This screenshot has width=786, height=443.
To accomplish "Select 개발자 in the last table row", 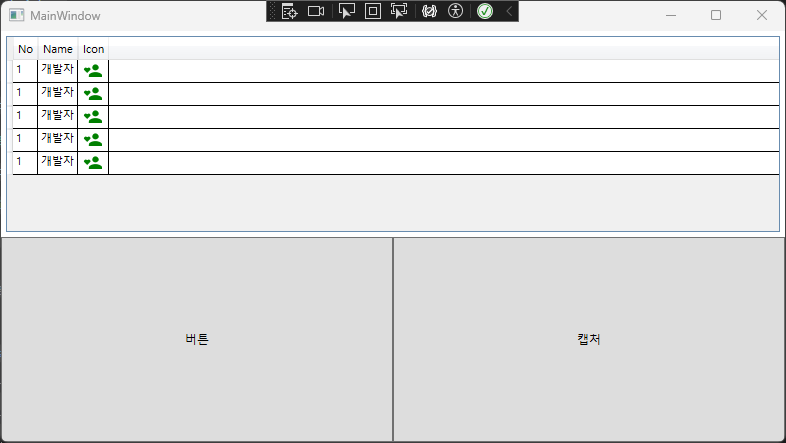I will coord(58,161).
